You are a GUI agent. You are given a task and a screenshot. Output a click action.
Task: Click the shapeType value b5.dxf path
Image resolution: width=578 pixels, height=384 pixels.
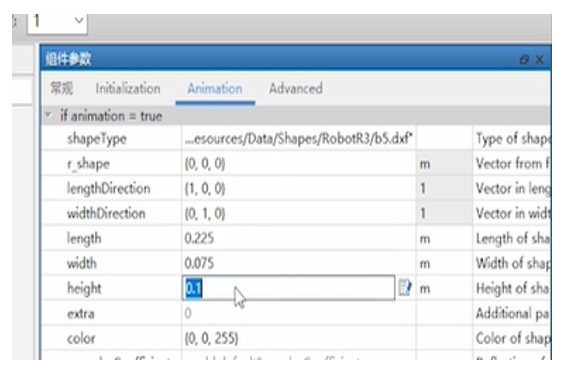pos(299,139)
